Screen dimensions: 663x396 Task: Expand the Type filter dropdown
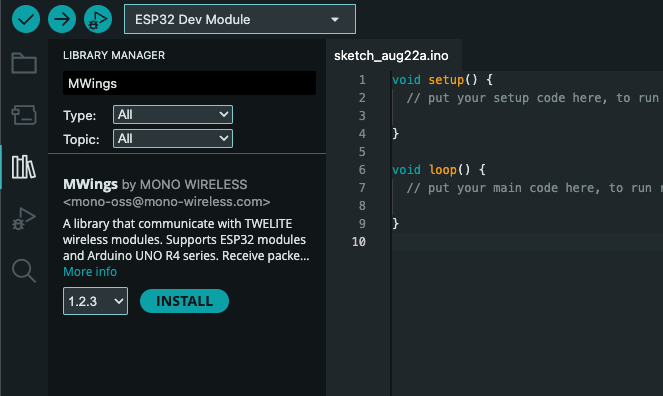173,115
